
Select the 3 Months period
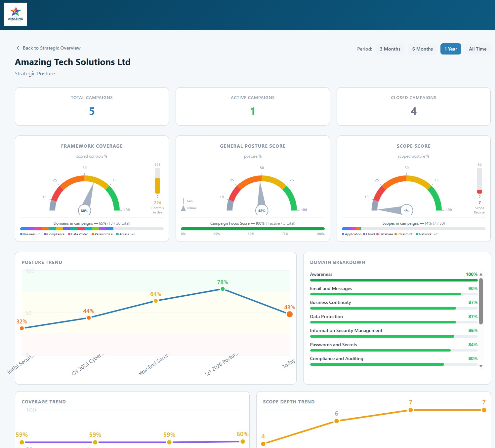pos(390,49)
